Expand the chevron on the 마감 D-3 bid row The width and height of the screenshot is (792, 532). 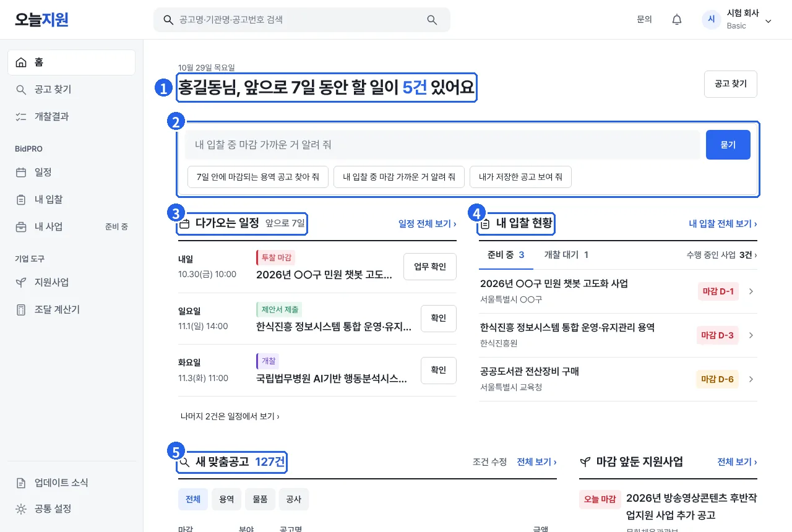[751, 335]
